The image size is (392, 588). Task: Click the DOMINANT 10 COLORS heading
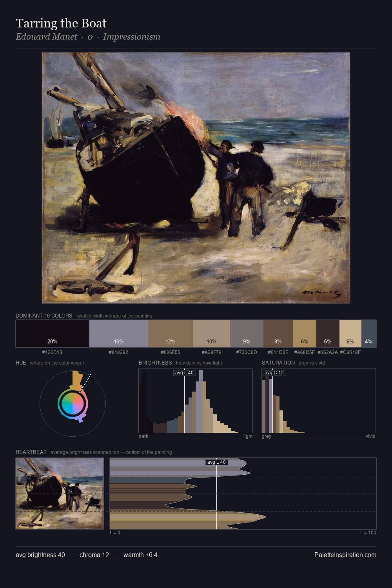[44, 316]
